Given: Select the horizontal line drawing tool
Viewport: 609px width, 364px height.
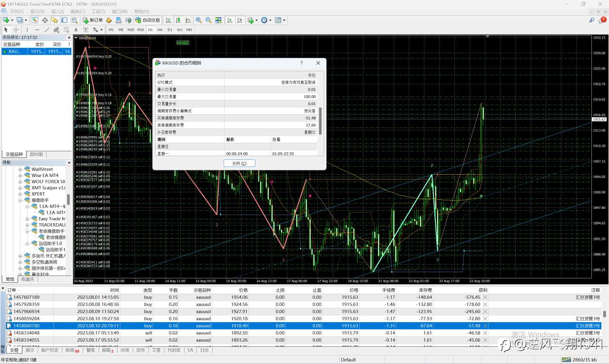Looking at the screenshot, I should (37, 30).
